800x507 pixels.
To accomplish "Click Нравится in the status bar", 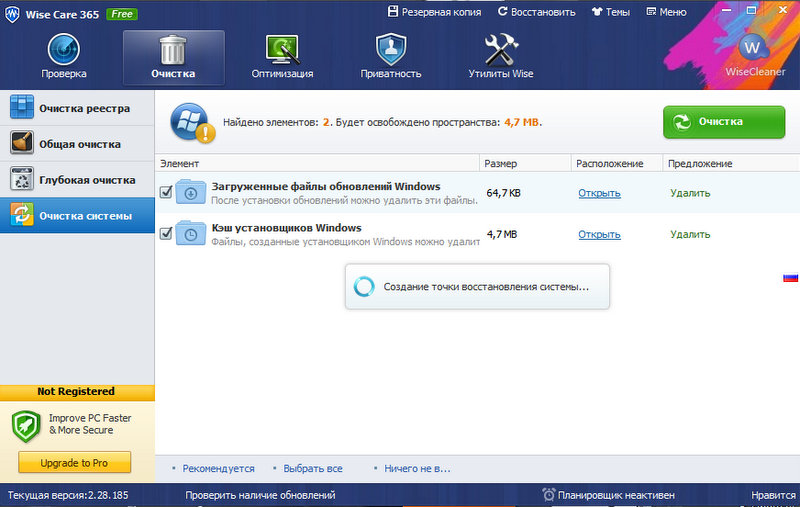I will tap(773, 495).
